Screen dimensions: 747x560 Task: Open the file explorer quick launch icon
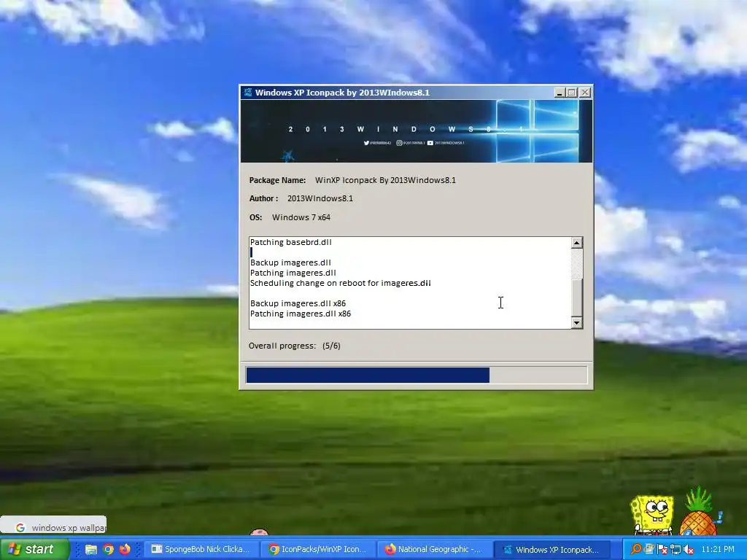click(91, 549)
